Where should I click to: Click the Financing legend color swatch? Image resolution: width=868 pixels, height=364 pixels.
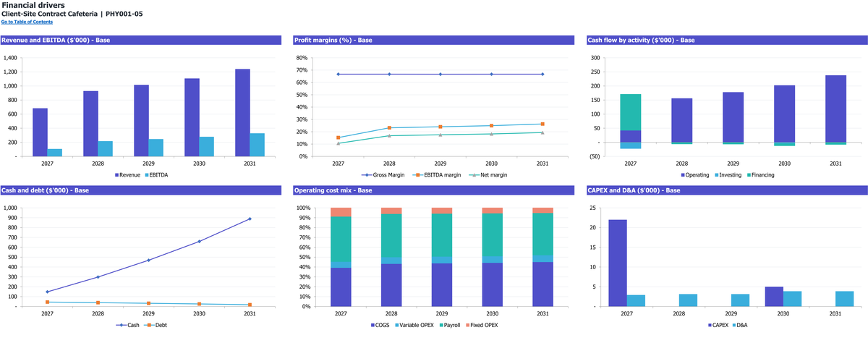click(750, 175)
